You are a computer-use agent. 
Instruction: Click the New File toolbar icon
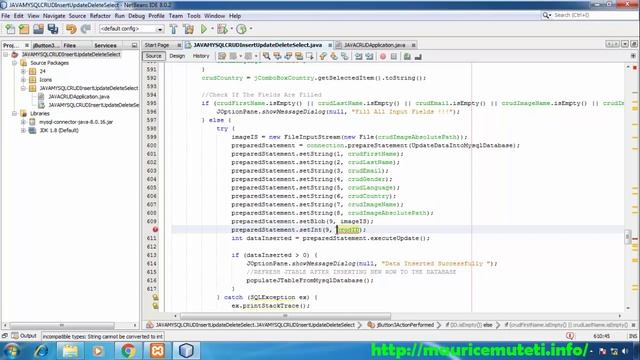10,29
